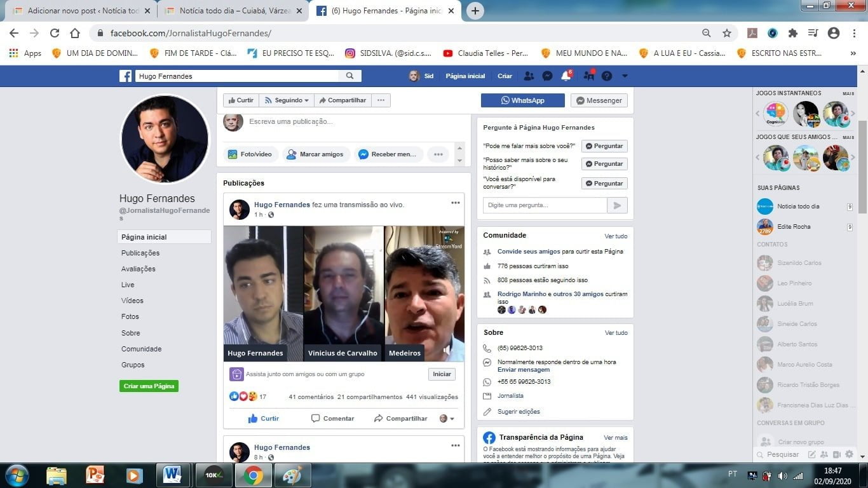This screenshot has height=488, width=868.
Task: Go to Chrome home page icon
Action: click(x=75, y=33)
